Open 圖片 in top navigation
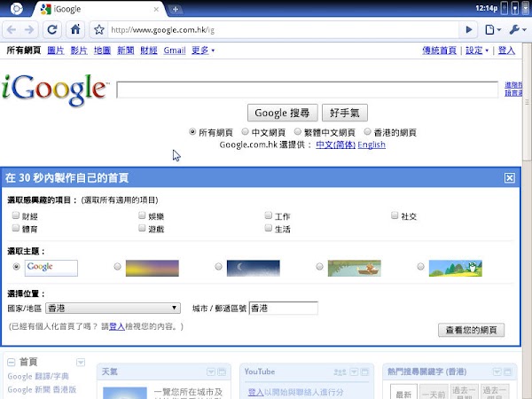532x399 pixels. pyautogui.click(x=56, y=51)
